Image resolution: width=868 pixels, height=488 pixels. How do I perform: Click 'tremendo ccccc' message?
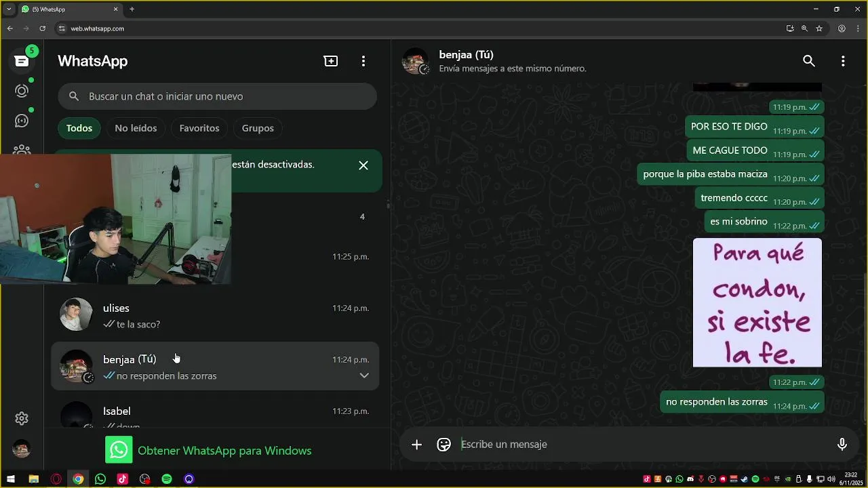coord(759,199)
